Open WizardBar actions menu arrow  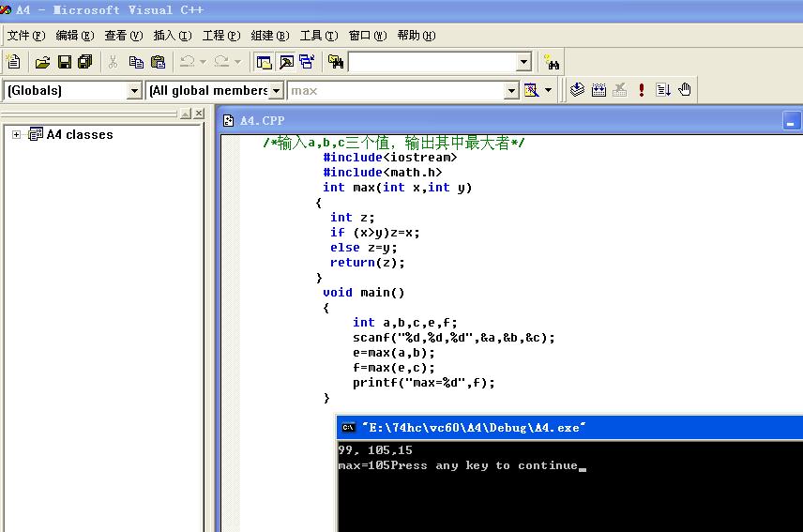[x=549, y=91]
